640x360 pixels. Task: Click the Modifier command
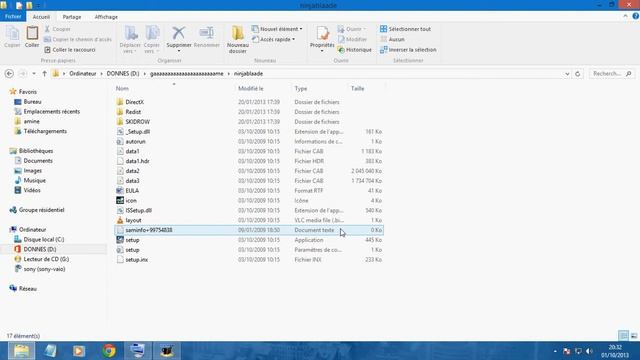click(x=352, y=40)
